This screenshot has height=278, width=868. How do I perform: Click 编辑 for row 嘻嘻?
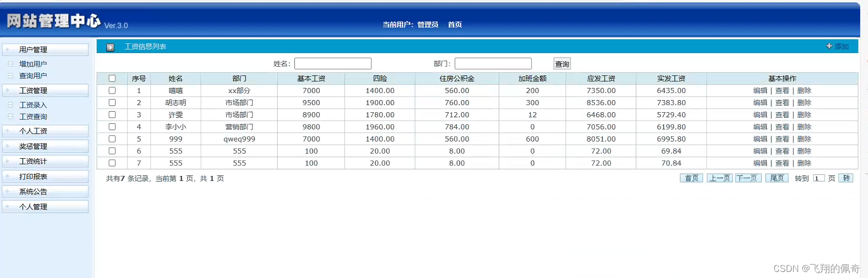coord(760,90)
